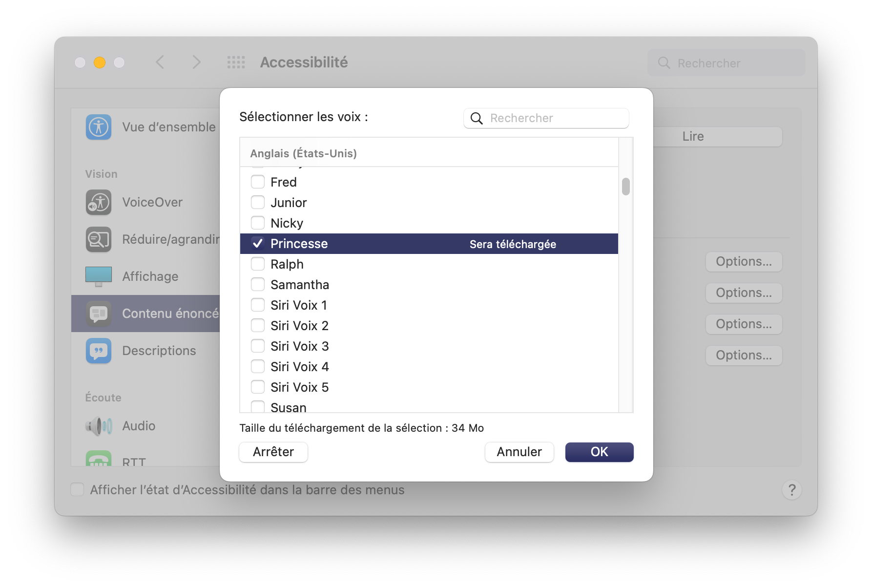Screen dimensions: 872x588
Task: Click the Annuler button
Action: [x=519, y=452]
